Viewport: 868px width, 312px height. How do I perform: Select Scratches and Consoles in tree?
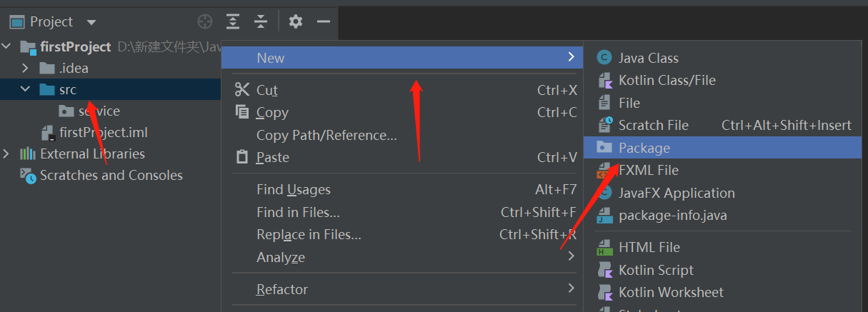click(111, 176)
